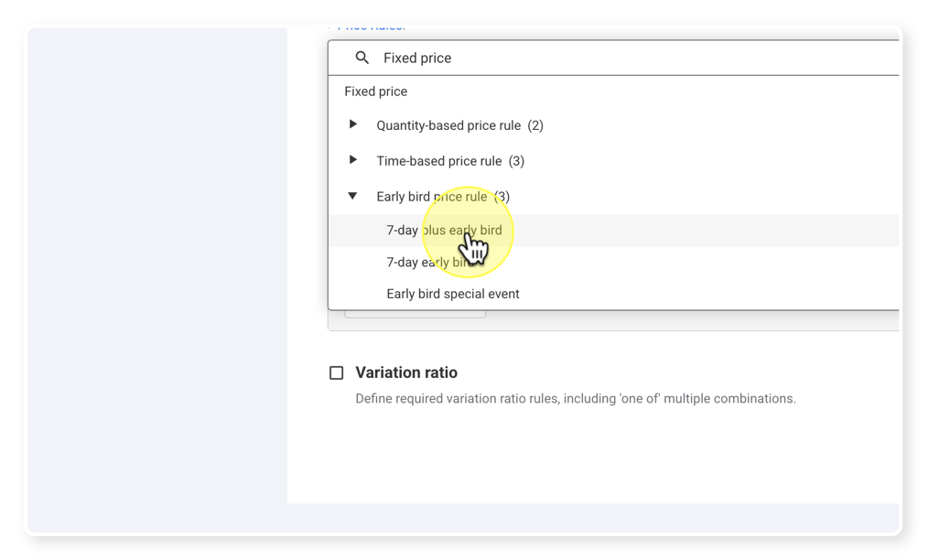This screenshot has width=928, height=560.
Task: Click the Variation ratio heading label
Action: click(x=406, y=372)
